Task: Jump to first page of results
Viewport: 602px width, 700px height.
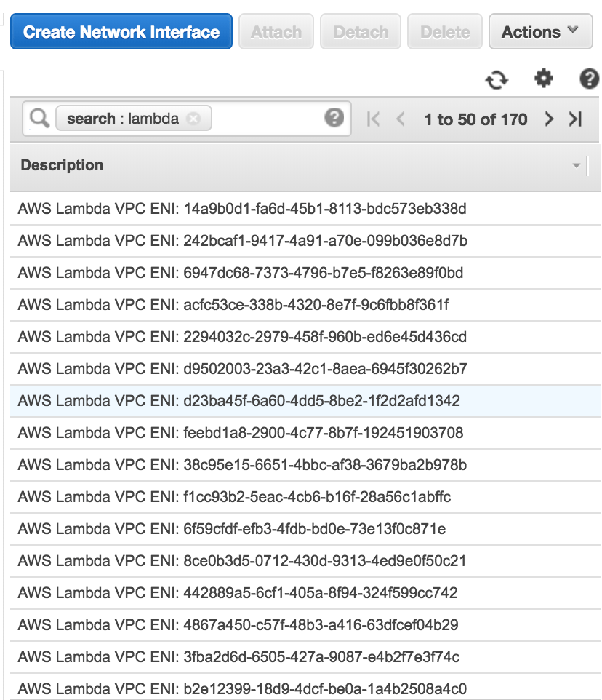Action: tap(374, 119)
